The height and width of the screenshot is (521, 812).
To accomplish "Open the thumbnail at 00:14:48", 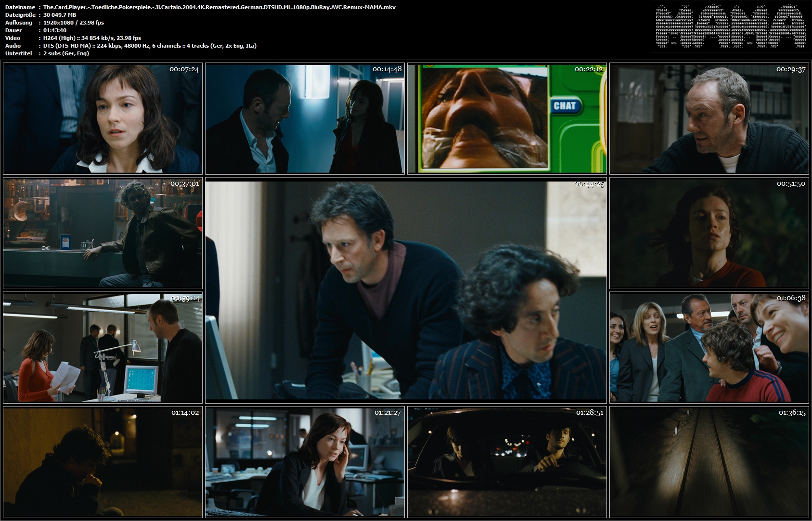I will [x=305, y=118].
